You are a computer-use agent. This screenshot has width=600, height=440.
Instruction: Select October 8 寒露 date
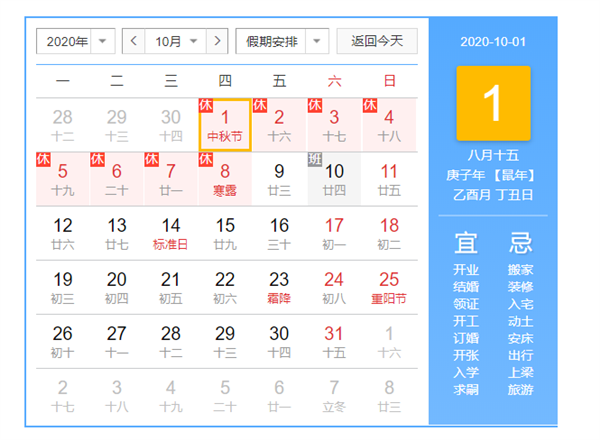click(x=225, y=178)
